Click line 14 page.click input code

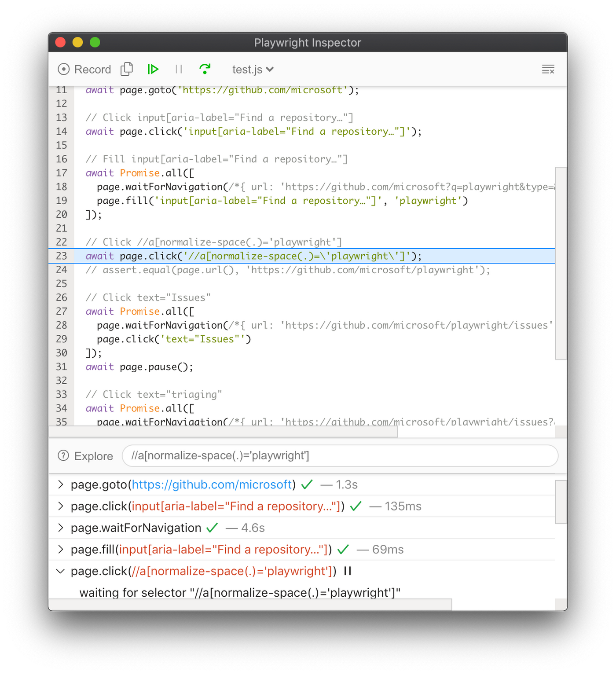[253, 131]
